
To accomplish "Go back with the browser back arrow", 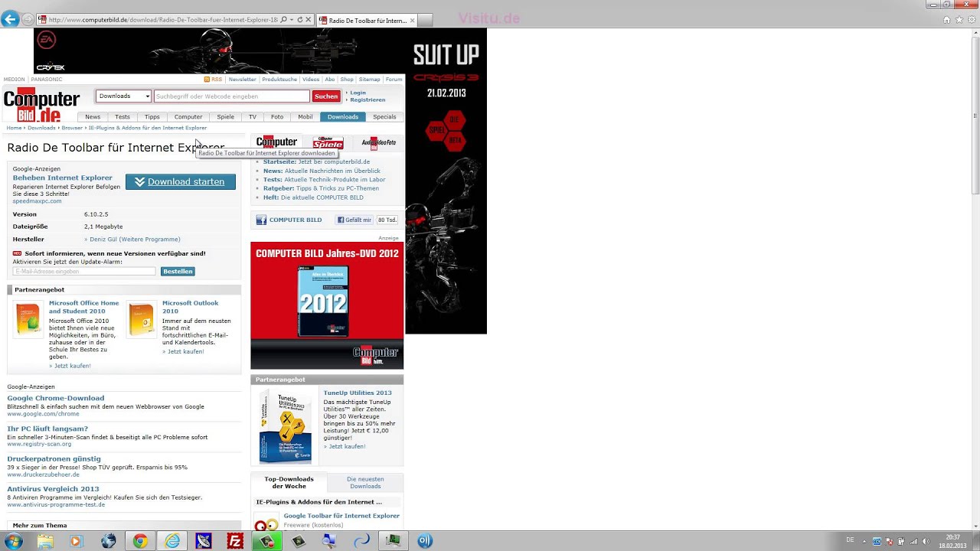I will (10, 19).
